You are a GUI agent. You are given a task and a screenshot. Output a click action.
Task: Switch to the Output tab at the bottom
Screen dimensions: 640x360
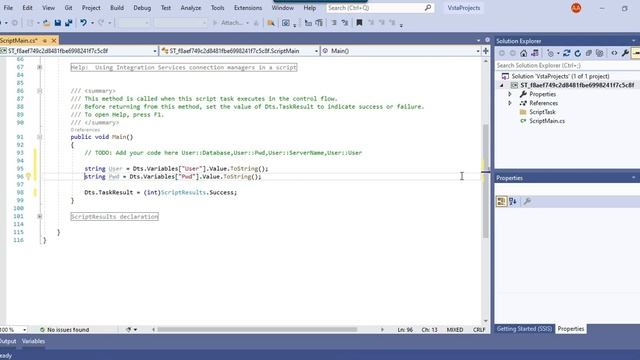pos(8,341)
